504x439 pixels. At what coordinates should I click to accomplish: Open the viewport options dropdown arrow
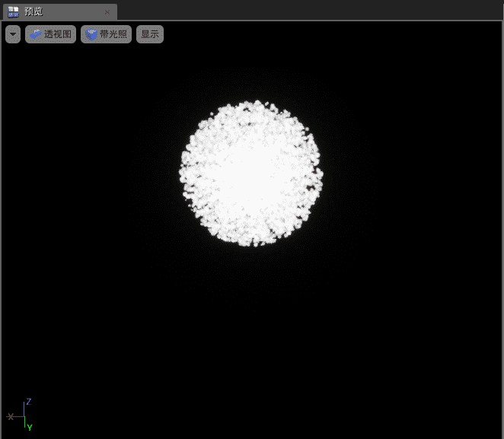13,34
